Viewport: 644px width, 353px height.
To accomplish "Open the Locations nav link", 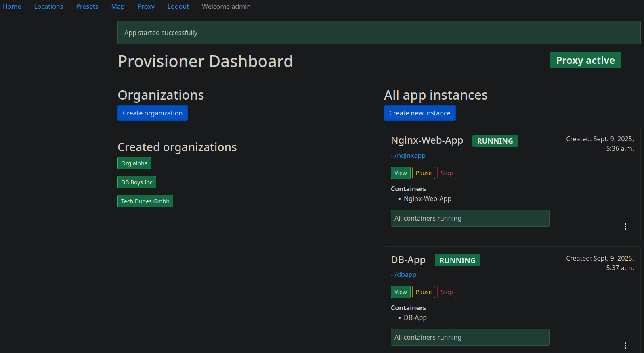I will pos(48,6).
